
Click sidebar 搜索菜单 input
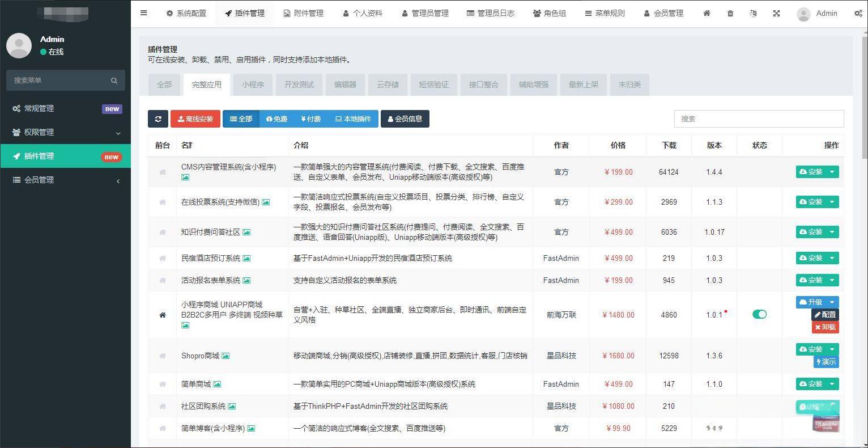(57, 81)
